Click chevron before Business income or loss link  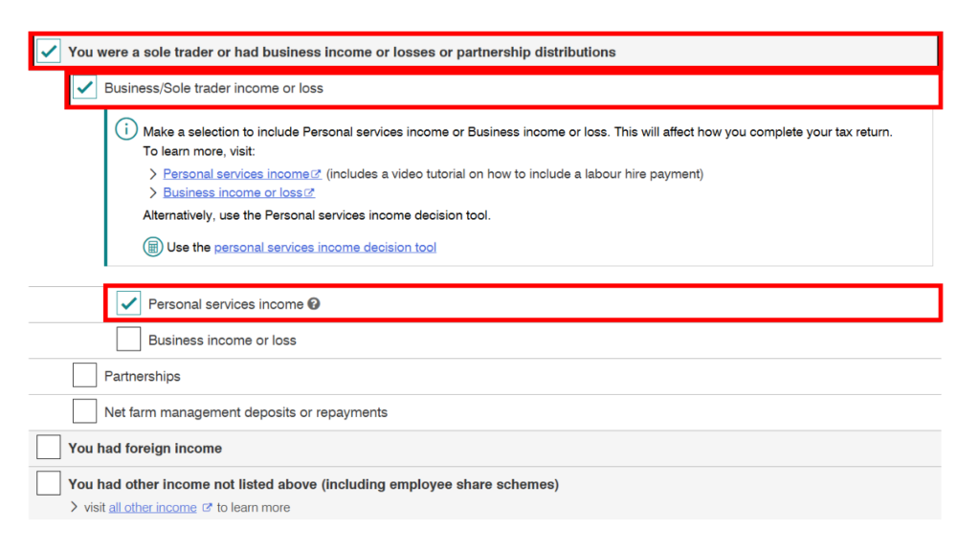click(x=153, y=192)
